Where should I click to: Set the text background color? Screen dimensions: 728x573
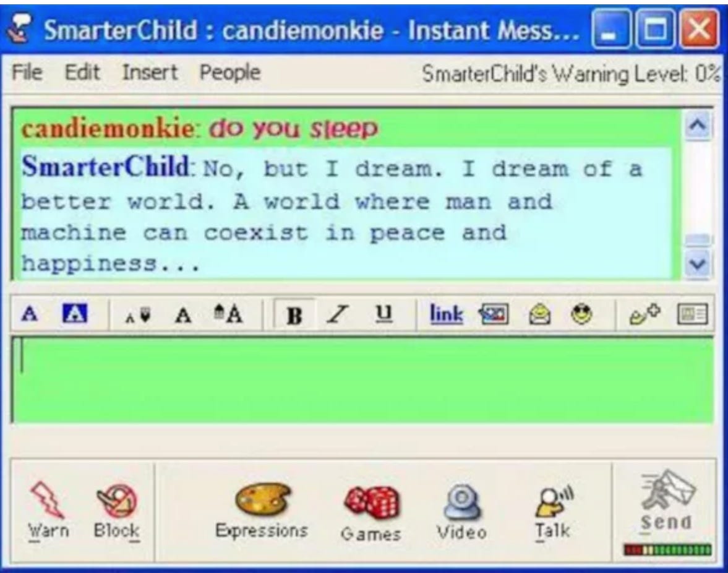point(75,314)
